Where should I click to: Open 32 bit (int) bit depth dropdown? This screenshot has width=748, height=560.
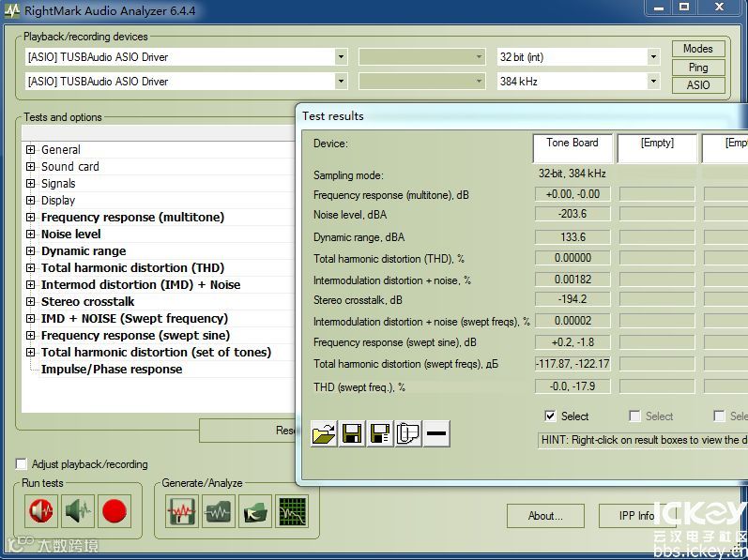[x=653, y=56]
